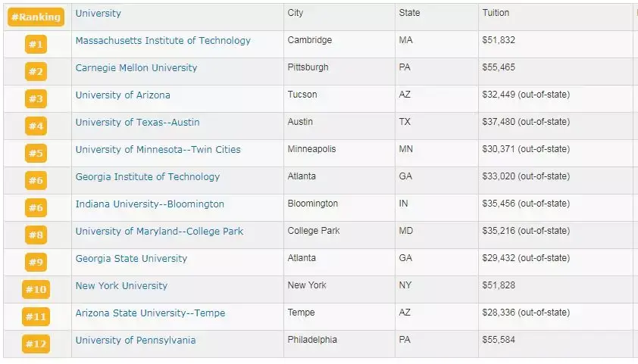
Task: Click the #1 ranking badge
Action: (x=36, y=45)
